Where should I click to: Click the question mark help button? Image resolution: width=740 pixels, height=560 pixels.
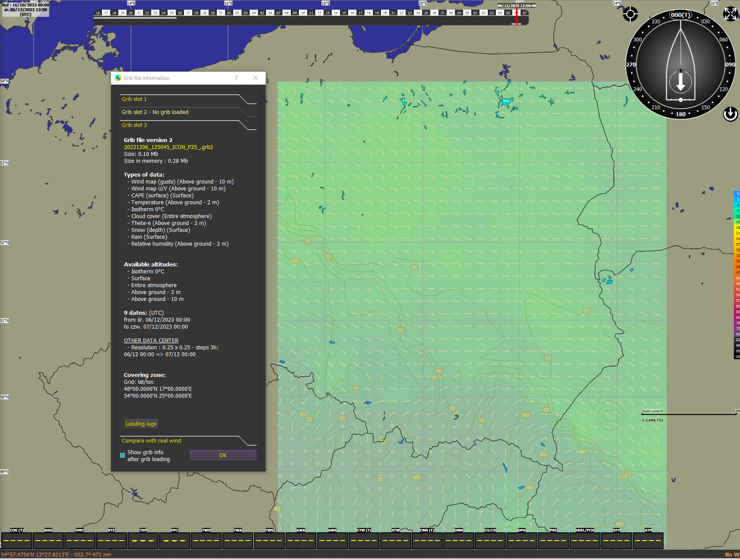point(236,78)
